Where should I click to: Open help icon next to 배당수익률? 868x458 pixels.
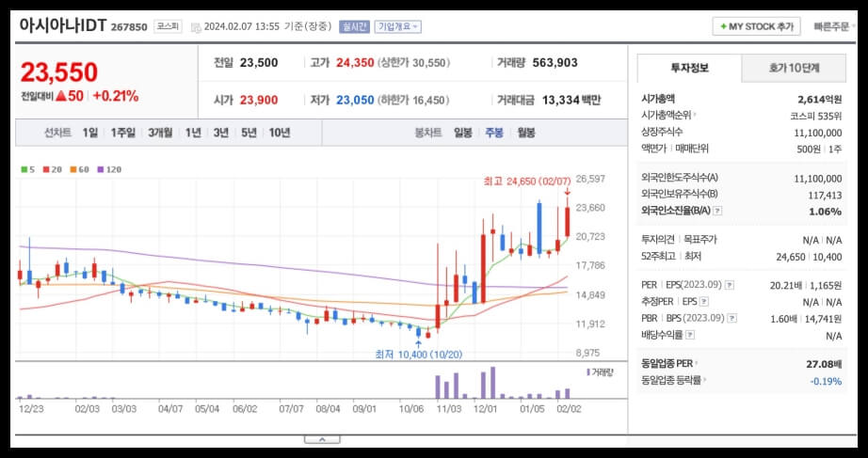coord(690,335)
